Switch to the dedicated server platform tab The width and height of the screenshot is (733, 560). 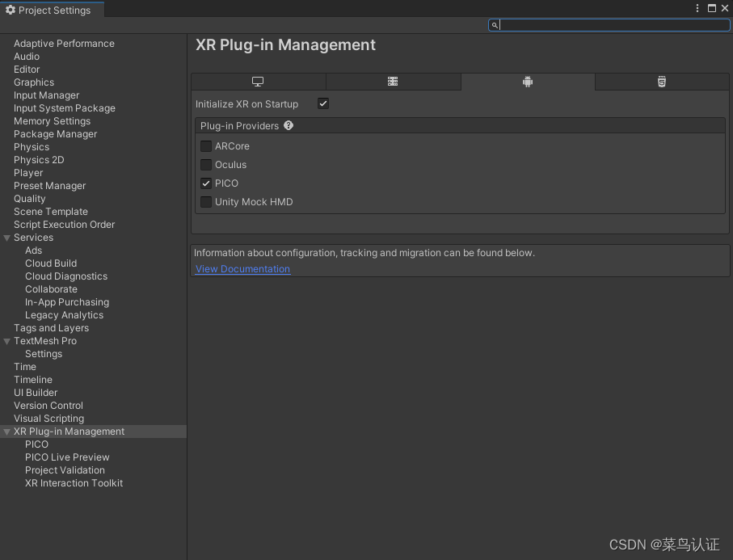tap(393, 82)
